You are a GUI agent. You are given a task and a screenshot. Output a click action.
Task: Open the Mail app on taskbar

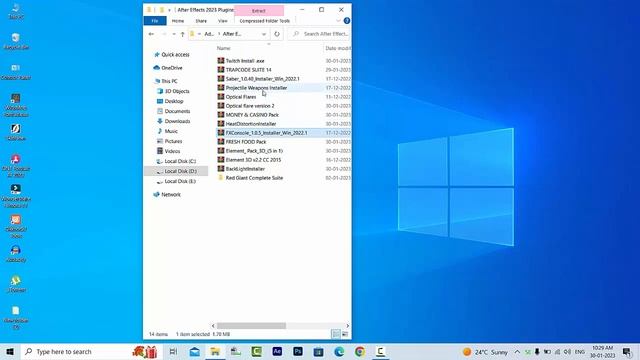(194, 351)
